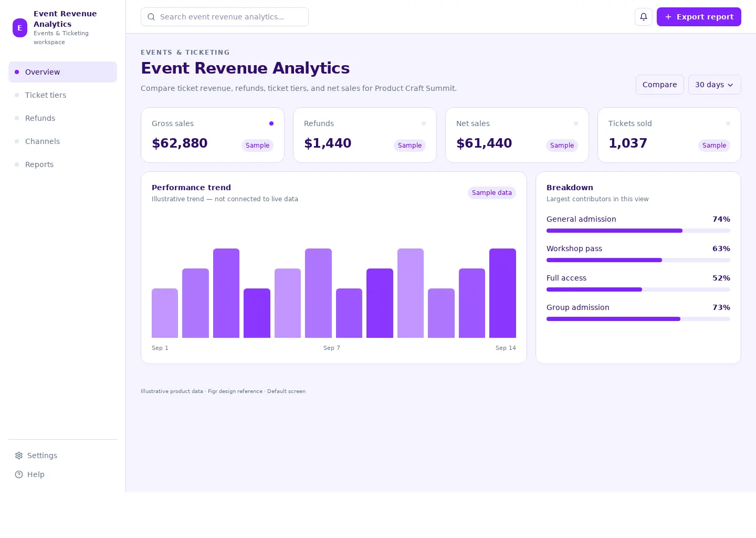Click the 52% Full access value
This screenshot has height=538, width=756.
coord(721,278)
